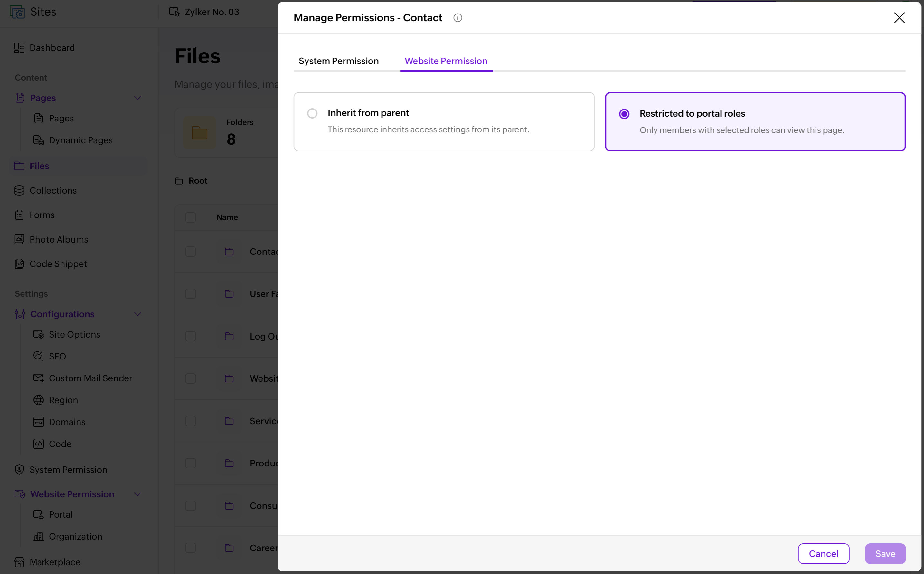Open the Produc... folder row
Viewport: 924px width, 574px height.
pyautogui.click(x=227, y=463)
